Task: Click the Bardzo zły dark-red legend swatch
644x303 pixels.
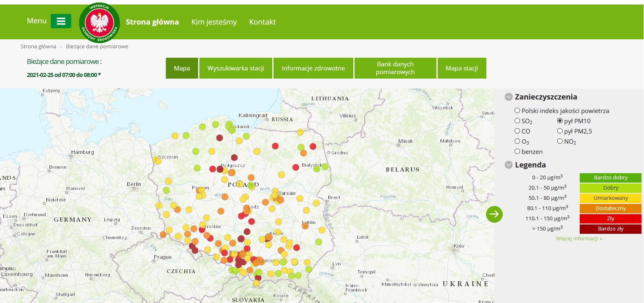Action: point(610,229)
